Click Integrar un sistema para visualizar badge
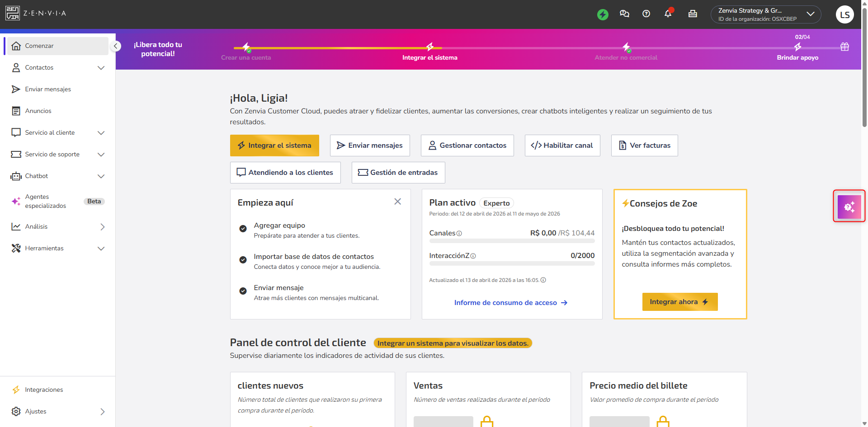The height and width of the screenshot is (427, 868). click(453, 343)
